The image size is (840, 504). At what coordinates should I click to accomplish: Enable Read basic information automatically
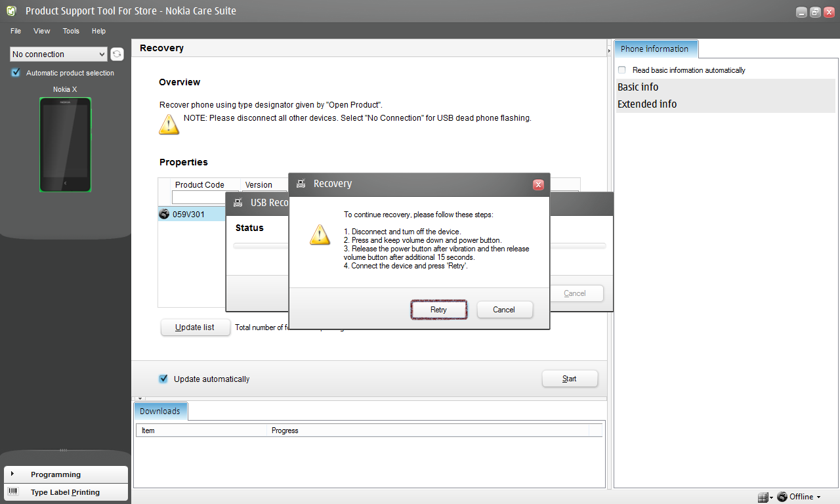point(622,70)
